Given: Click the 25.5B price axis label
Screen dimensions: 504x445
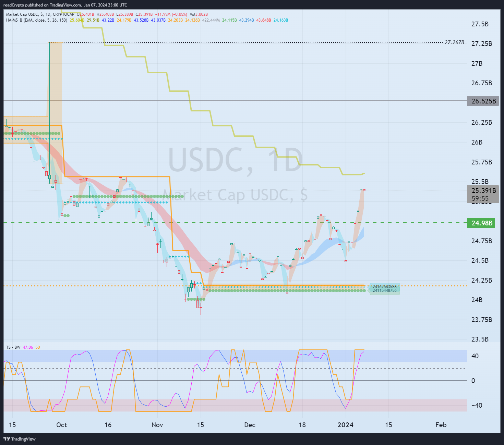Looking at the screenshot, I should pos(480,182).
